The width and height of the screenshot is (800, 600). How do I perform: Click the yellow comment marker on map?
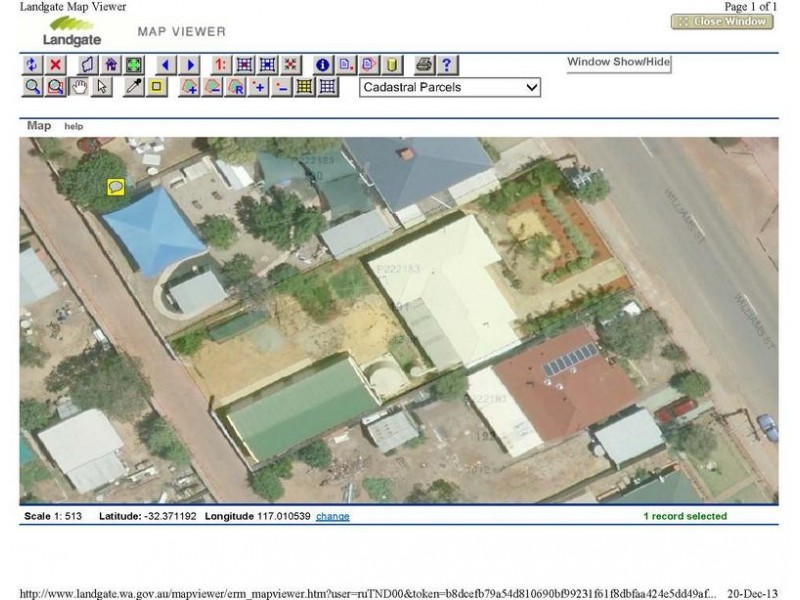(116, 187)
